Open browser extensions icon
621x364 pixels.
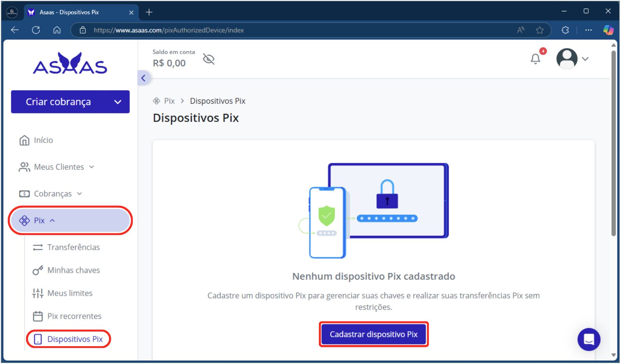coord(565,30)
